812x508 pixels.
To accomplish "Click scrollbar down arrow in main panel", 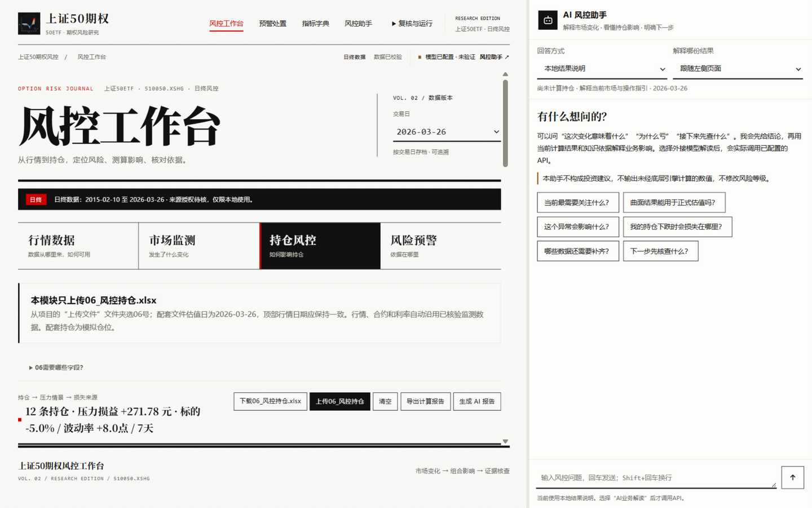I will point(505,441).
